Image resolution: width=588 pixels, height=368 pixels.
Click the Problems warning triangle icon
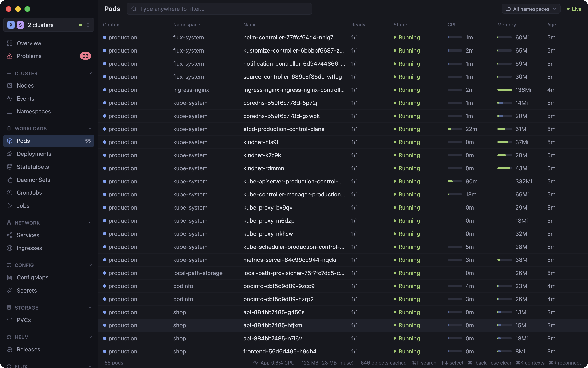(9, 56)
